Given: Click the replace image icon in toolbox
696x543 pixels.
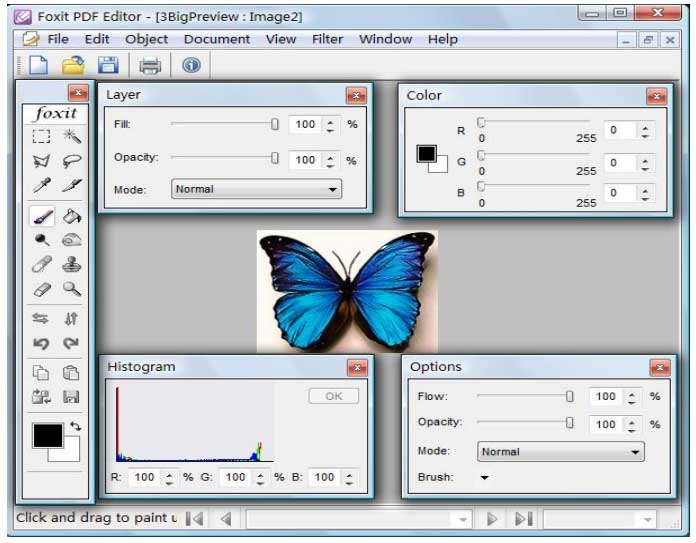Looking at the screenshot, I should (41, 396).
